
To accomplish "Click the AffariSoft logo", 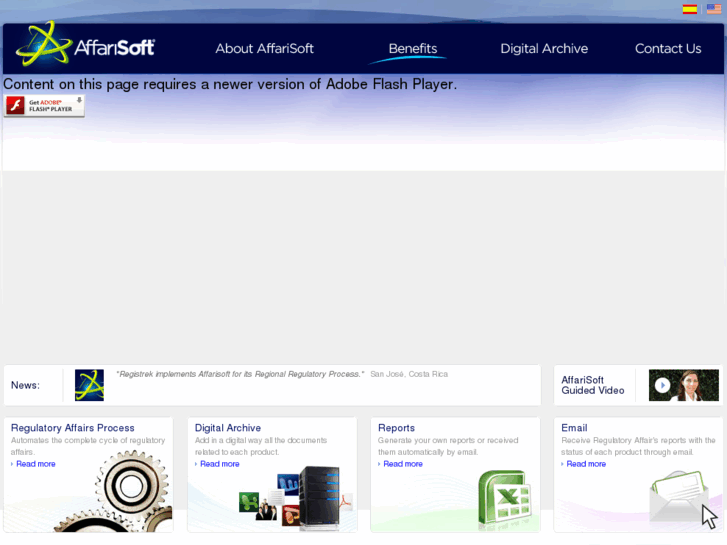I will (86, 46).
